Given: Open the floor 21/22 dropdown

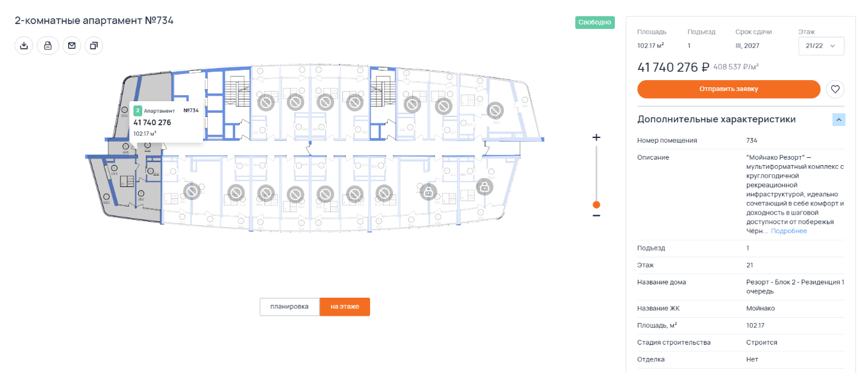Looking at the screenshot, I should pos(821,46).
